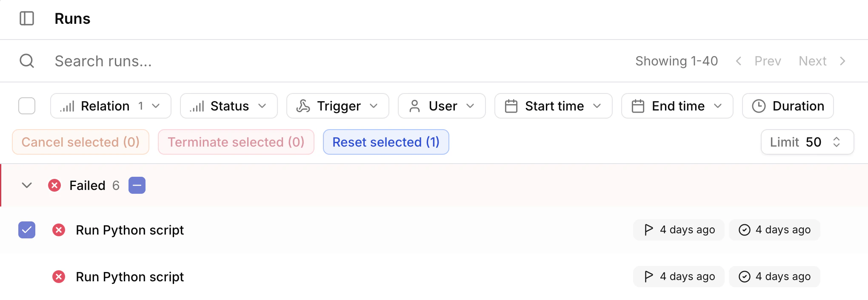The image size is (868, 300).
Task: Open the sidebar toggle icon next to Runs
Action: click(27, 19)
